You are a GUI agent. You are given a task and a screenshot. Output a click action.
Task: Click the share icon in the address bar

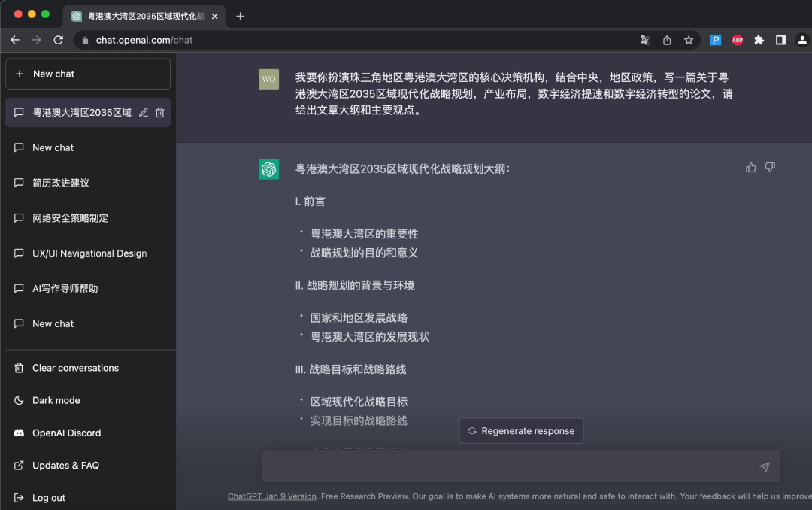[666, 40]
